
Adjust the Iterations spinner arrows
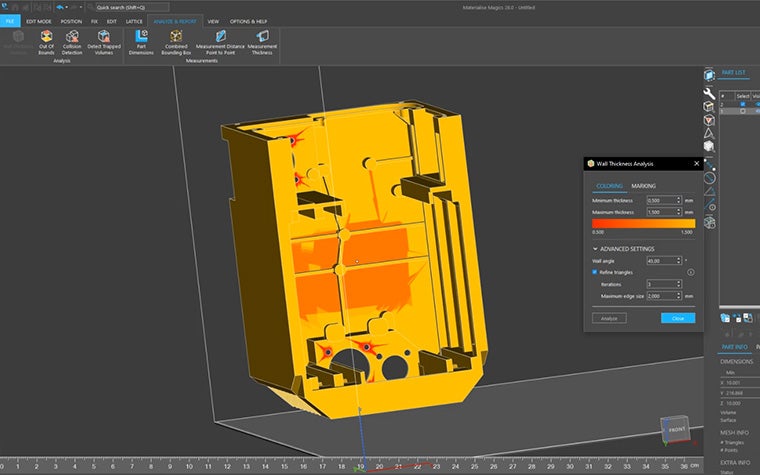[x=678, y=284]
